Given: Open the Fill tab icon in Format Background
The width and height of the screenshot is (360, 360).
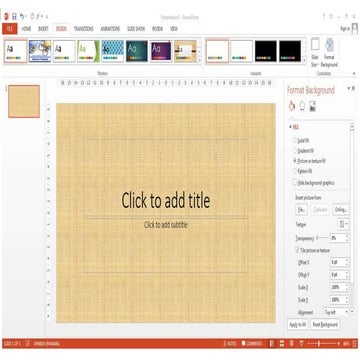Looking at the screenshot, I should [x=292, y=106].
